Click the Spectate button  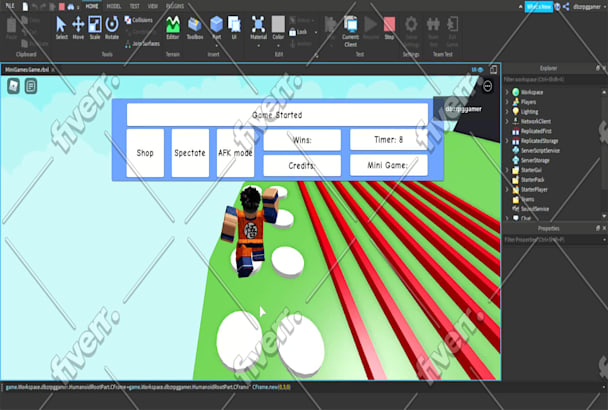tap(190, 153)
